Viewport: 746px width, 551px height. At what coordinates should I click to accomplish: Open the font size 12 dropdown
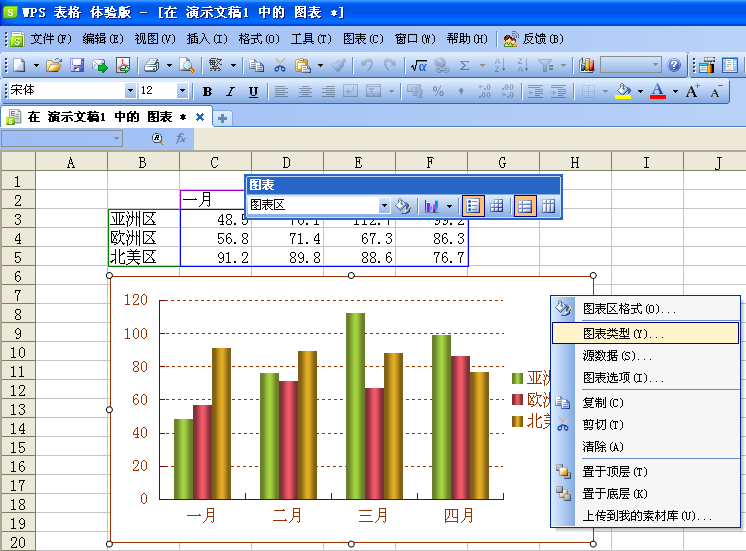coord(182,90)
